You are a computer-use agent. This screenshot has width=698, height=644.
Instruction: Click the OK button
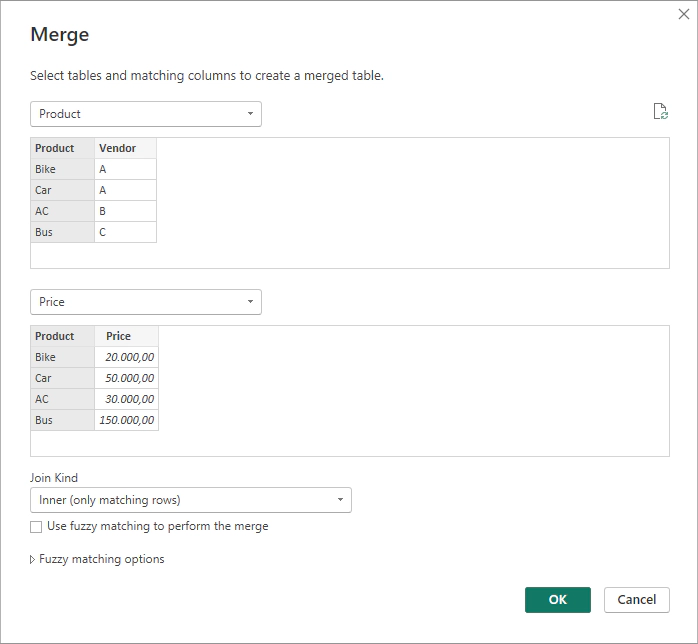[557, 599]
